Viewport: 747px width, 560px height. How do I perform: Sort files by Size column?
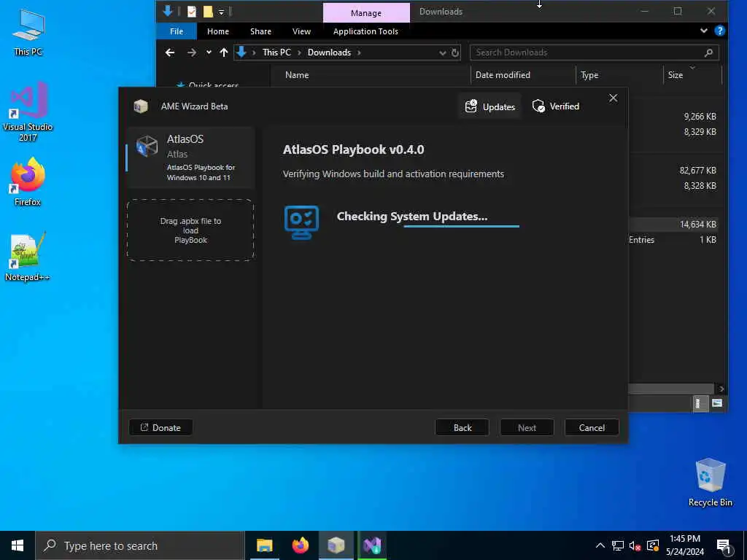coord(675,75)
